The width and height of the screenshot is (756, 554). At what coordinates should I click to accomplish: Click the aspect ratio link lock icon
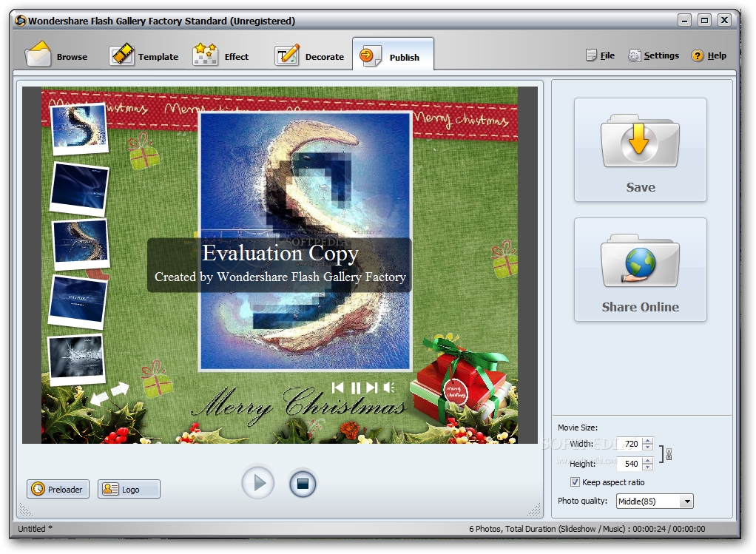point(669,453)
